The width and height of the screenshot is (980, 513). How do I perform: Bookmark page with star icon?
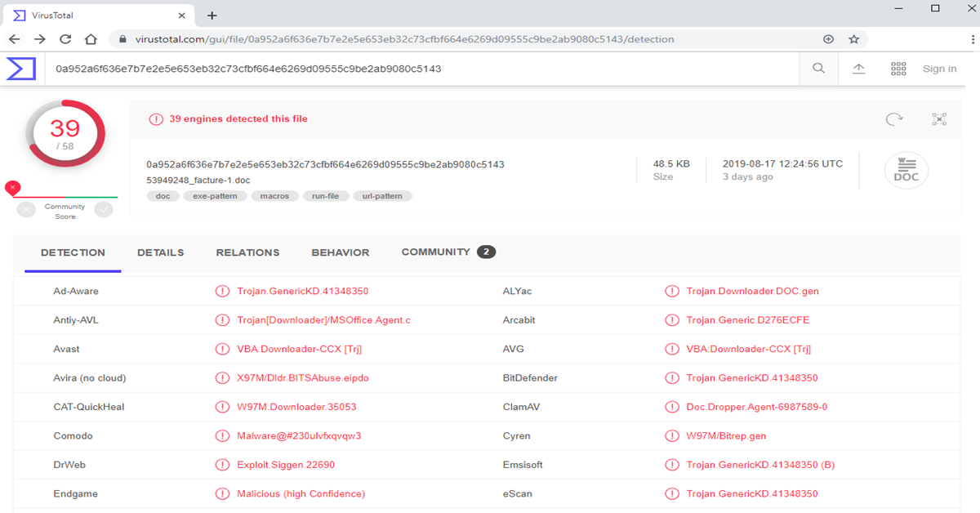853,39
